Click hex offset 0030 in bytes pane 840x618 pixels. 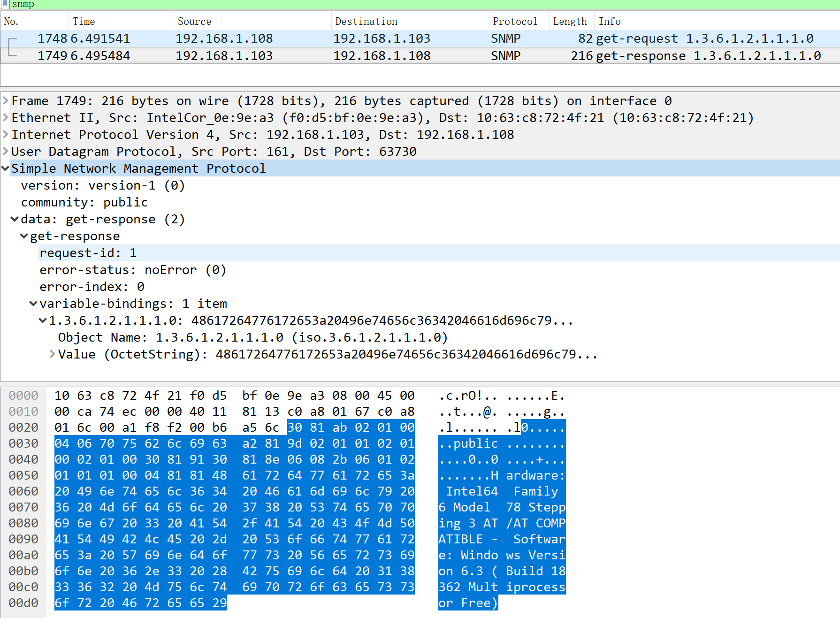pyautogui.click(x=23, y=443)
